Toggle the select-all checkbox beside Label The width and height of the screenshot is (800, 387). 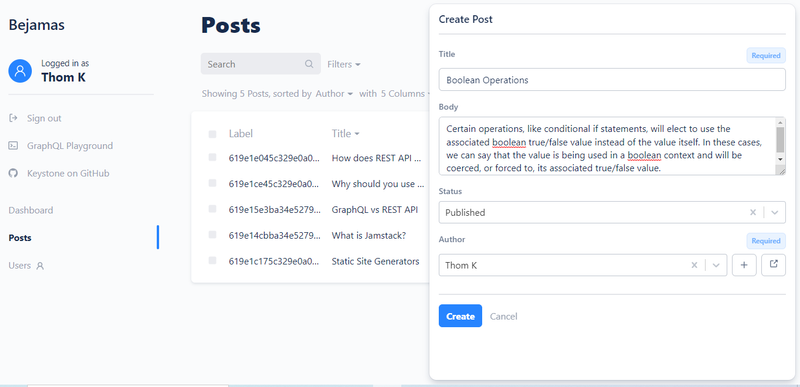pyautogui.click(x=212, y=134)
